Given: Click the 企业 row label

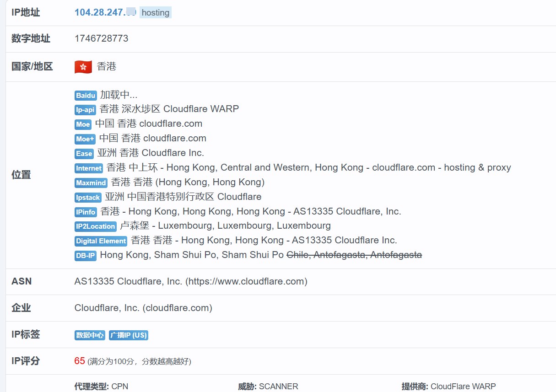Looking at the screenshot, I should (21, 308).
